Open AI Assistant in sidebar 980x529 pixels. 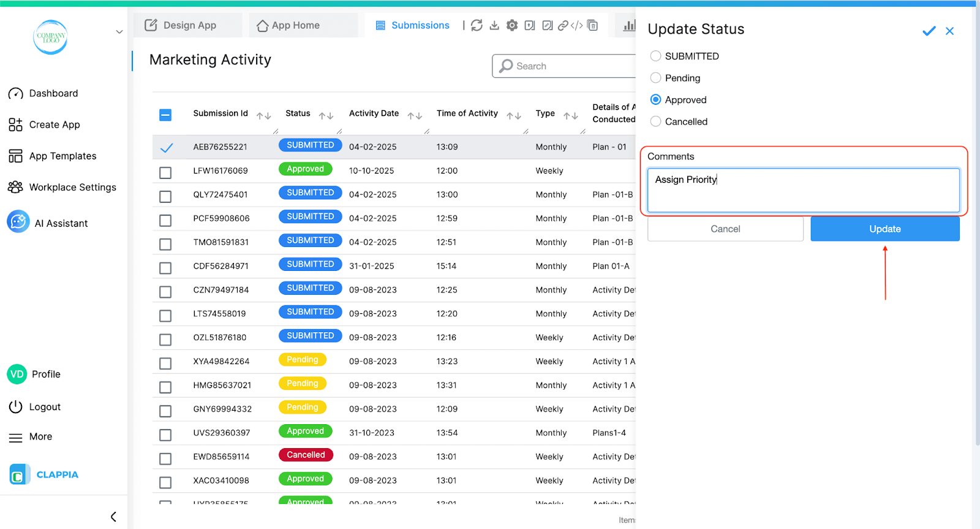click(61, 223)
